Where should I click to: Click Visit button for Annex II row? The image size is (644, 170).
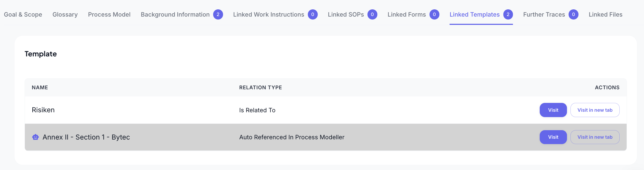553,137
